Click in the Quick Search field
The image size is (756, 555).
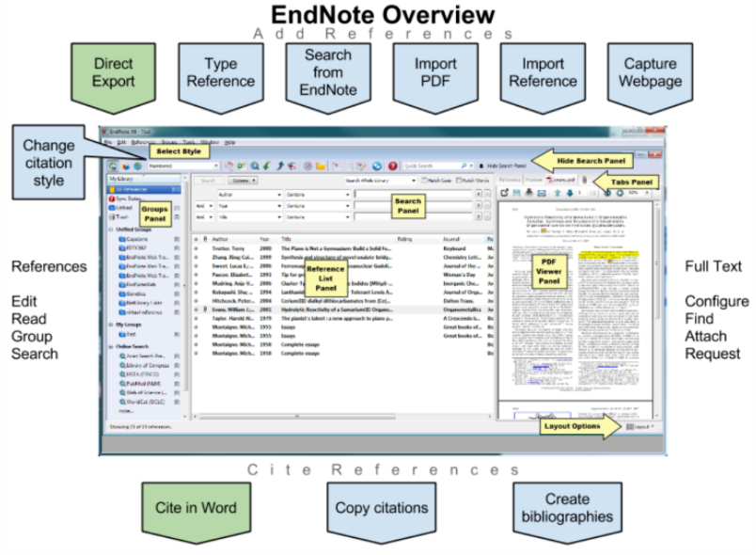click(x=431, y=166)
